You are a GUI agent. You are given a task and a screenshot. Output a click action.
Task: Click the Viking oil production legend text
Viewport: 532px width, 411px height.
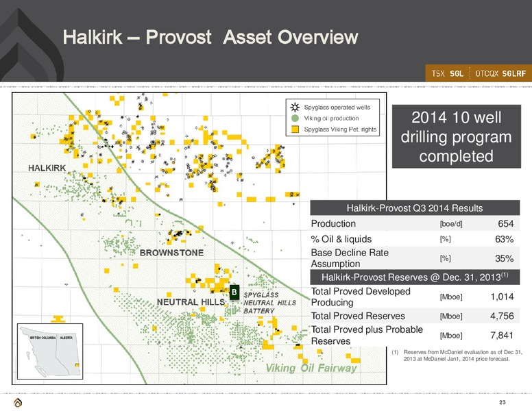coord(331,119)
